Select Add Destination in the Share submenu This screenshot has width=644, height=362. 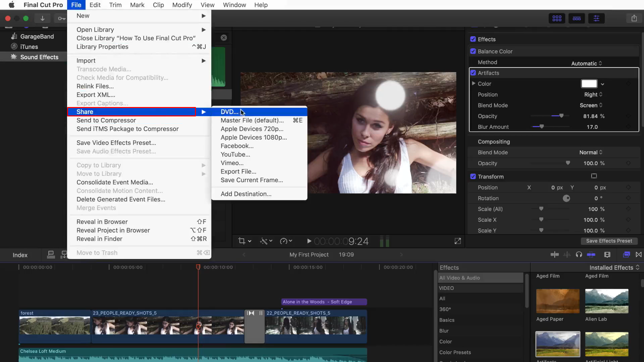(246, 194)
